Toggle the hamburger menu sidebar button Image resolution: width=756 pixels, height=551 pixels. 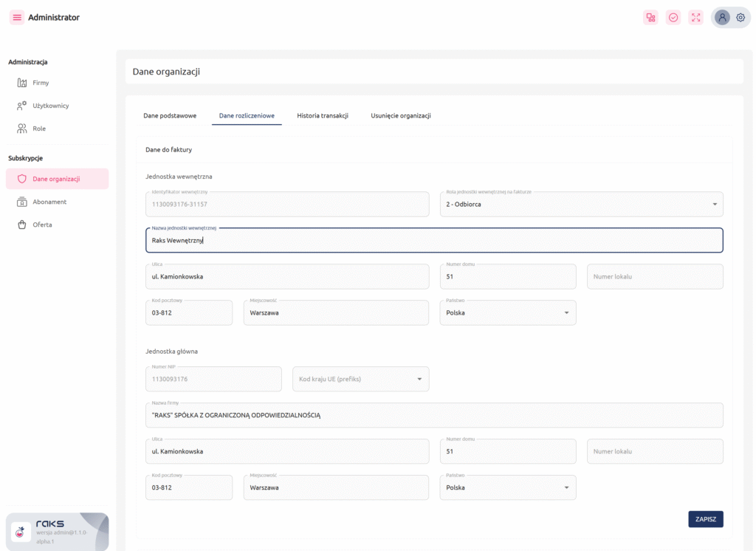click(x=17, y=18)
